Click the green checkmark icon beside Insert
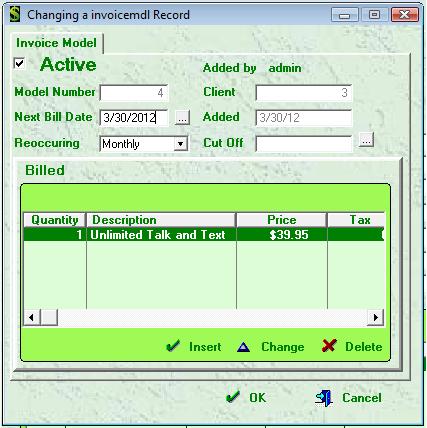Viewport: 427px width, 428px height. (x=173, y=346)
